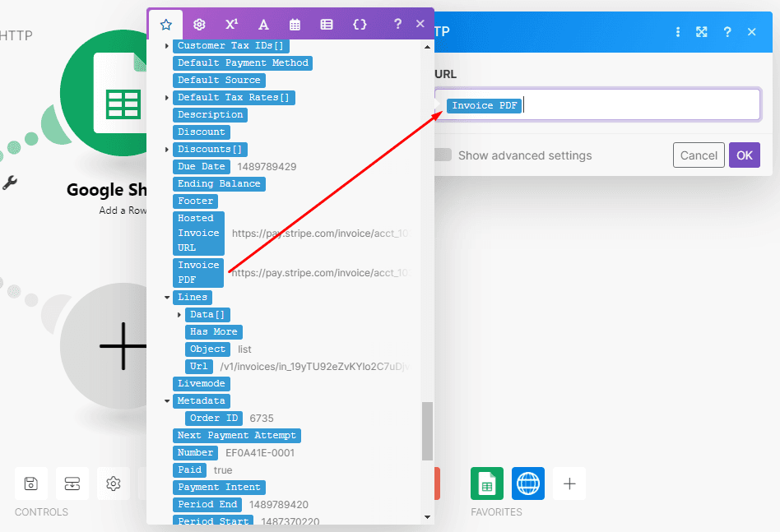Collapse the Metadata tree node

point(167,401)
